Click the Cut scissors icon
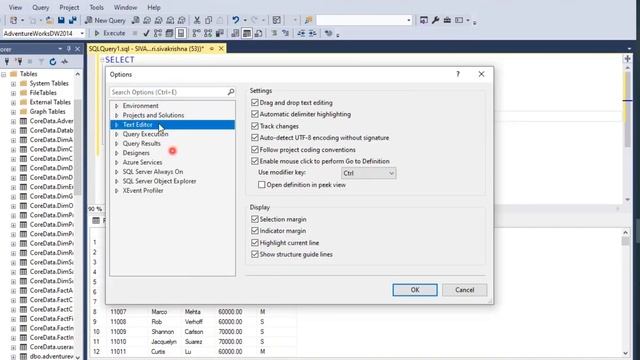Viewport: 640px width, 360px height. pos(197,20)
